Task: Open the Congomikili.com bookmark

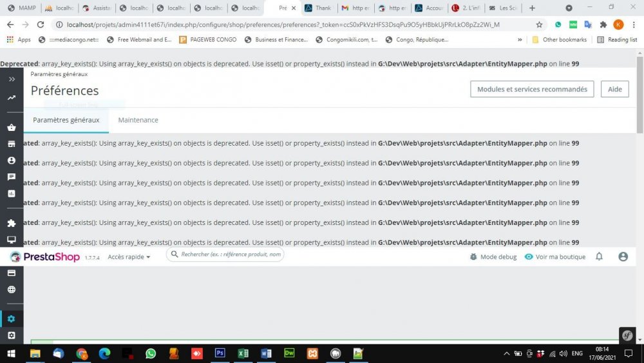Action: (x=346, y=39)
